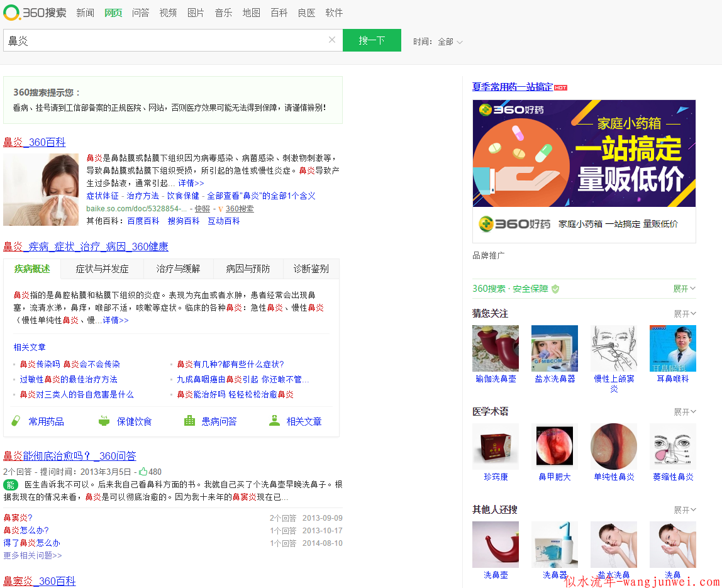Switch to the 症状与并发症 tab
The width and height of the screenshot is (722, 588).
tap(103, 269)
